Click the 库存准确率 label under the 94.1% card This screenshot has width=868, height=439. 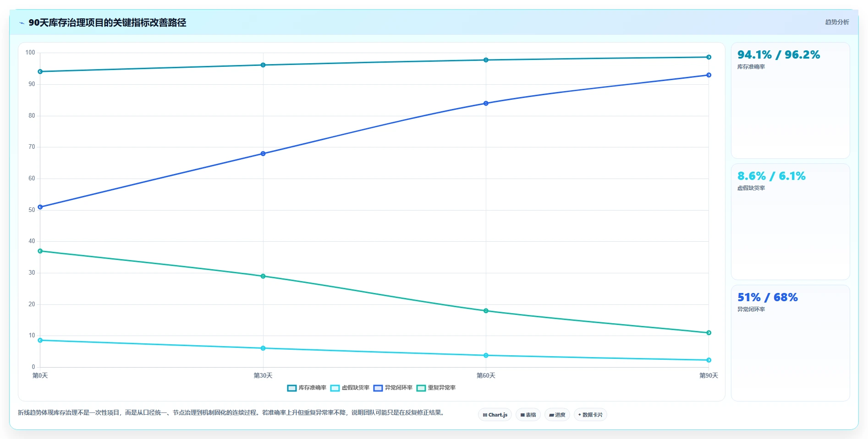tap(751, 67)
